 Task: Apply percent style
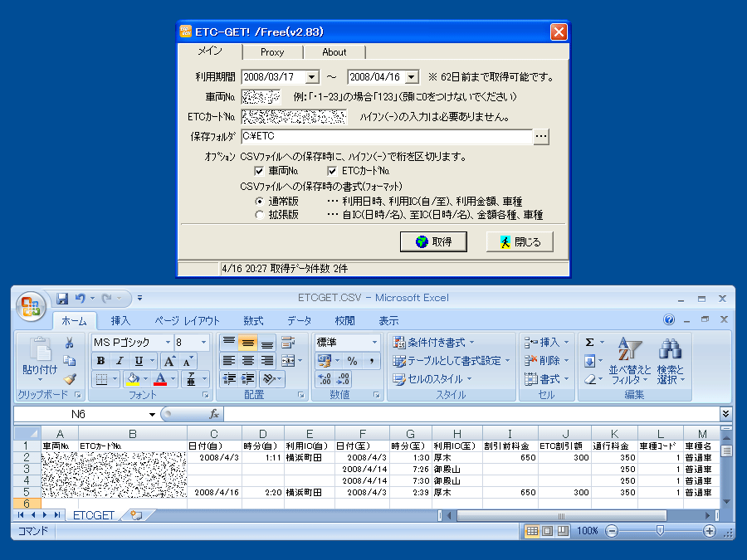(352, 361)
